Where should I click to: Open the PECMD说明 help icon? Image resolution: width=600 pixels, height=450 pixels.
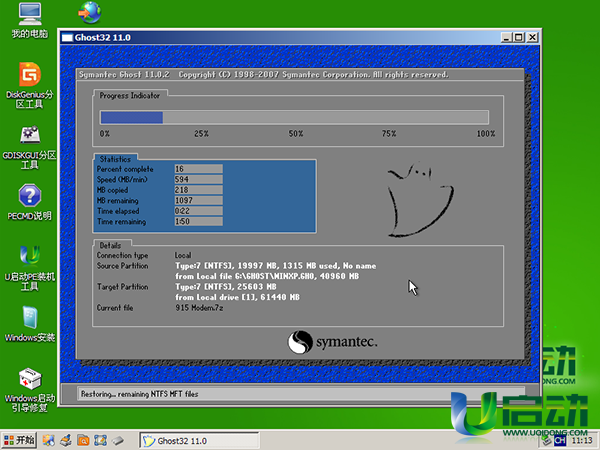coord(29,202)
